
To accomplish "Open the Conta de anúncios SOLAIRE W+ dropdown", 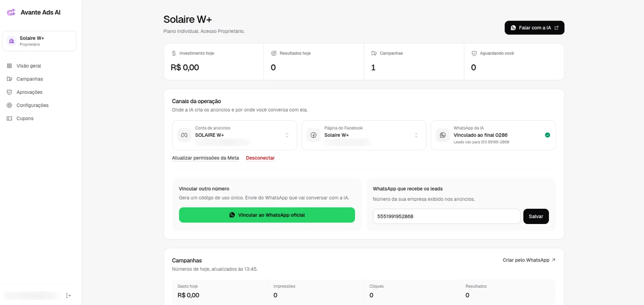I will pyautogui.click(x=235, y=135).
